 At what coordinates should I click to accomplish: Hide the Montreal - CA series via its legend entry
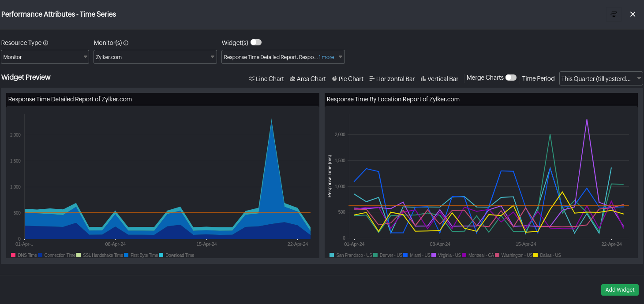(476, 255)
